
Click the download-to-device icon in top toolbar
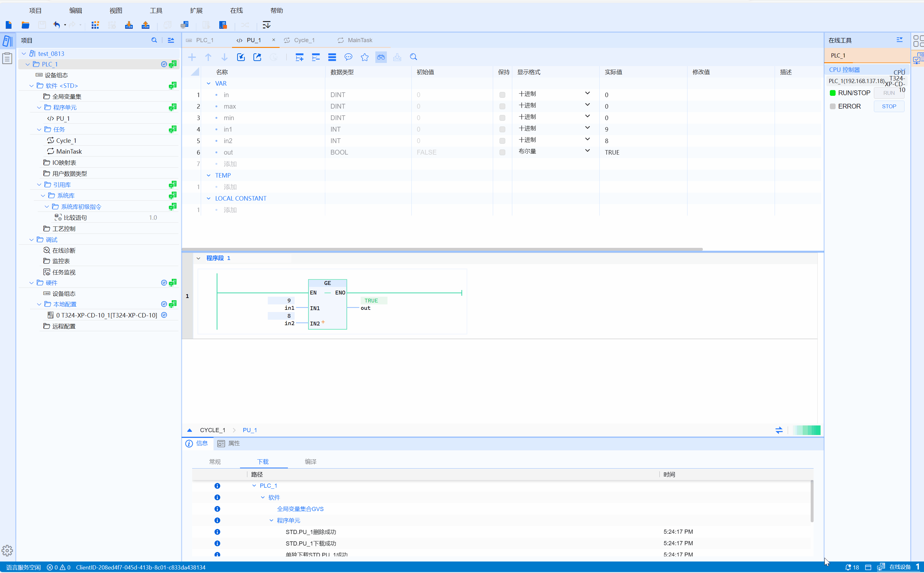(x=129, y=25)
